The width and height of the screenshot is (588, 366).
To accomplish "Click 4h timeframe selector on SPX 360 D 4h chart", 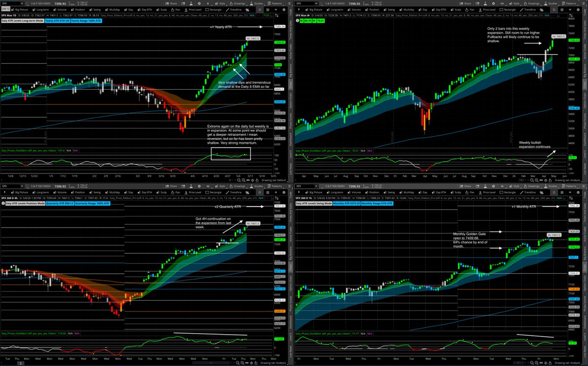I will pyautogui.click(x=208, y=186).
